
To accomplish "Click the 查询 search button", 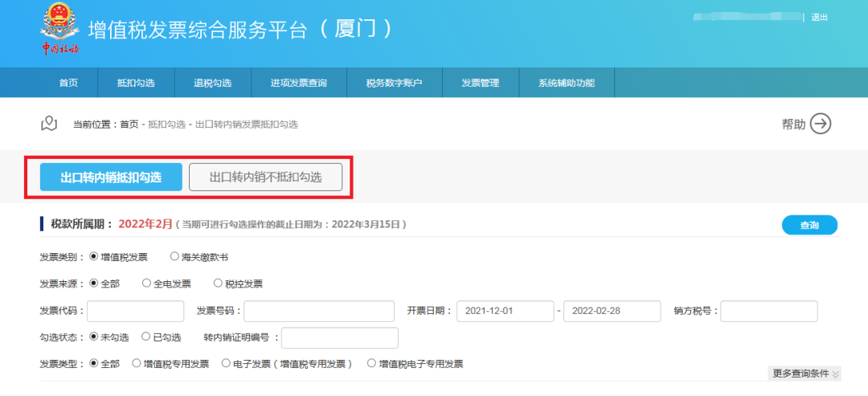I will click(809, 226).
